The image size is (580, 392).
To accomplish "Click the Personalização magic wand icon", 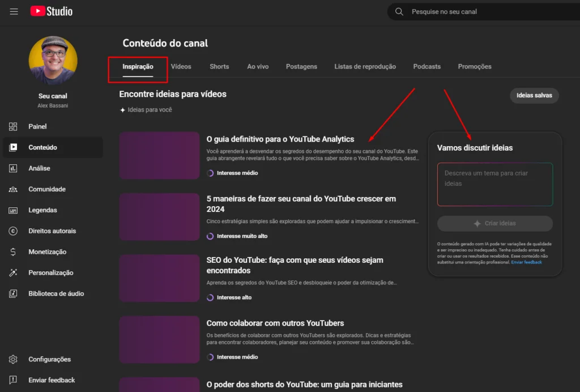I will pyautogui.click(x=14, y=273).
